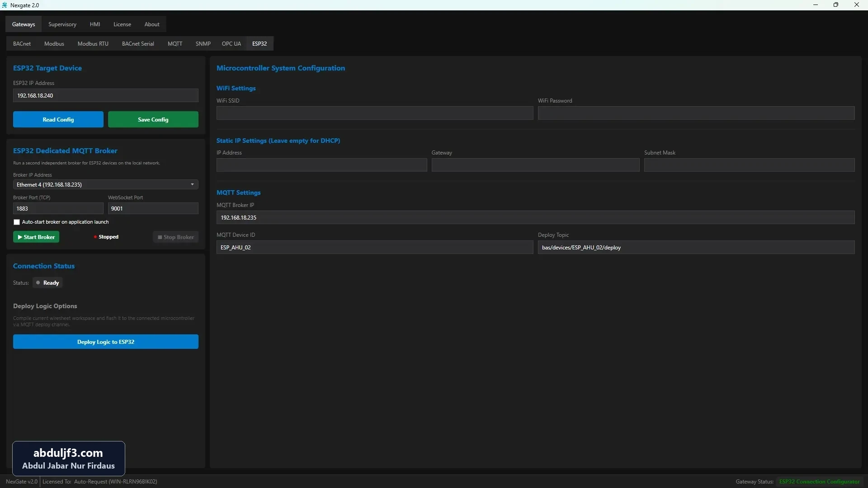Open the MQTT gateway tab
This screenshot has height=488, width=868.
coord(175,44)
